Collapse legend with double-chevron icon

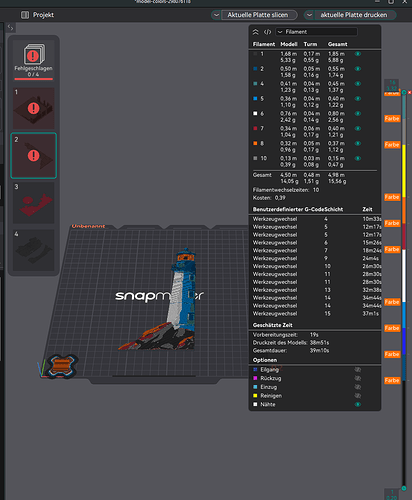click(x=256, y=32)
